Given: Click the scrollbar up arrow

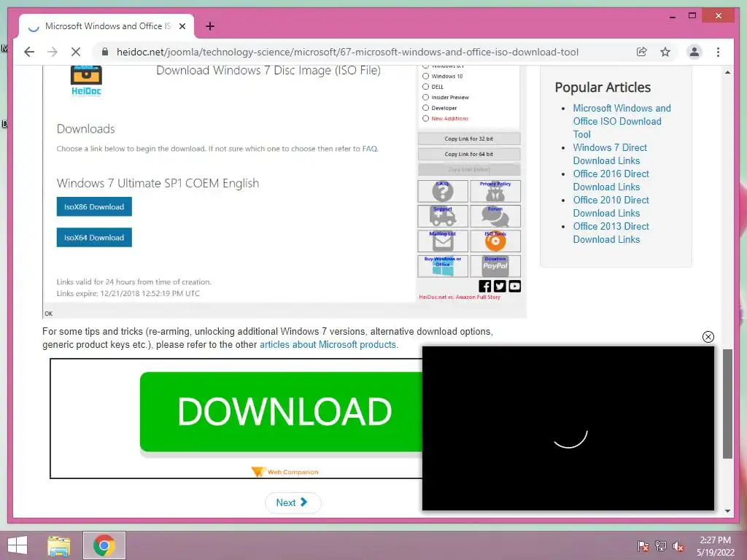Looking at the screenshot, I should (x=727, y=72).
